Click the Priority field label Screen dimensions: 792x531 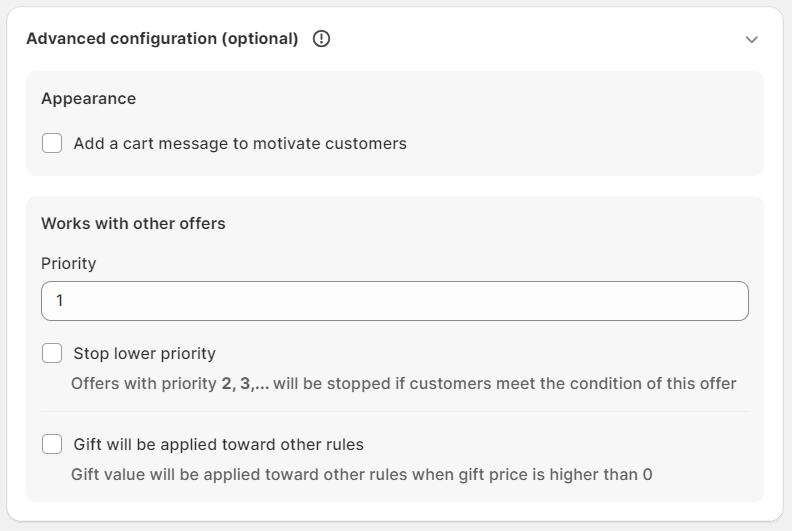coord(68,264)
